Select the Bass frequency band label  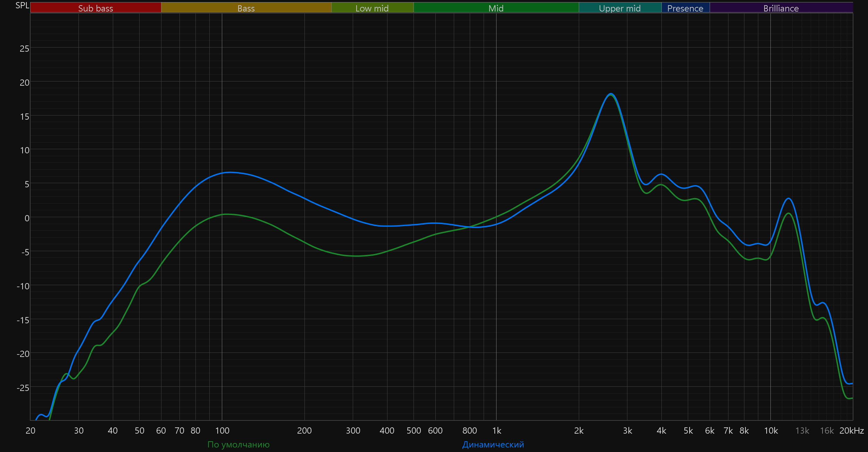pyautogui.click(x=246, y=8)
